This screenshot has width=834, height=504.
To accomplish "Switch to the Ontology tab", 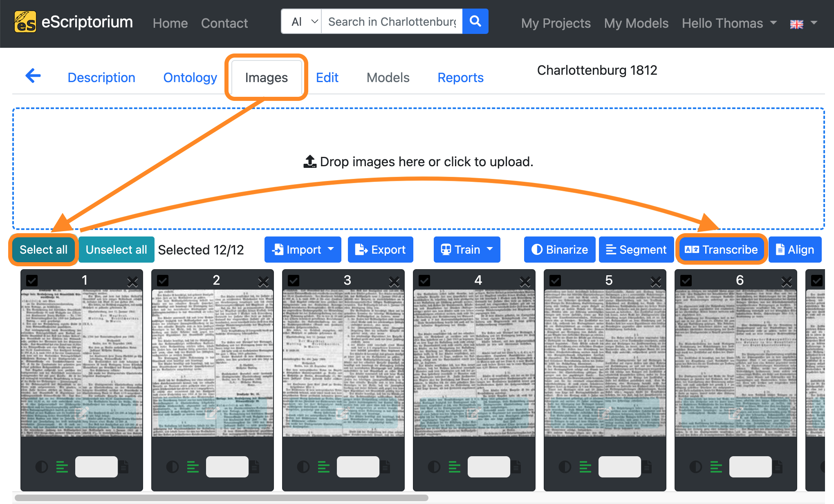I will coord(190,78).
